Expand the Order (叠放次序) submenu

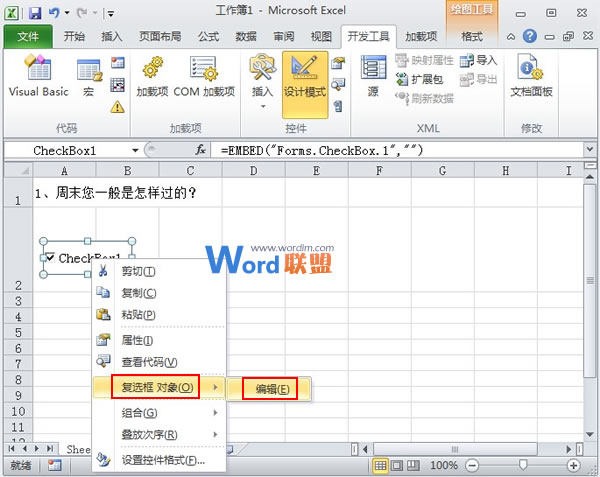coord(159,435)
